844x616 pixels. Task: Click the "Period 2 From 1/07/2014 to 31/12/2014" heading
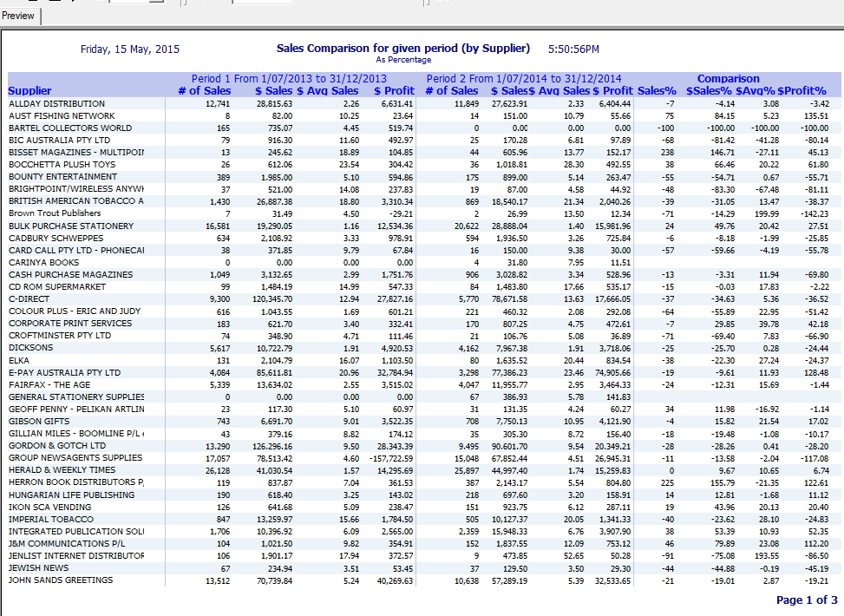click(524, 79)
